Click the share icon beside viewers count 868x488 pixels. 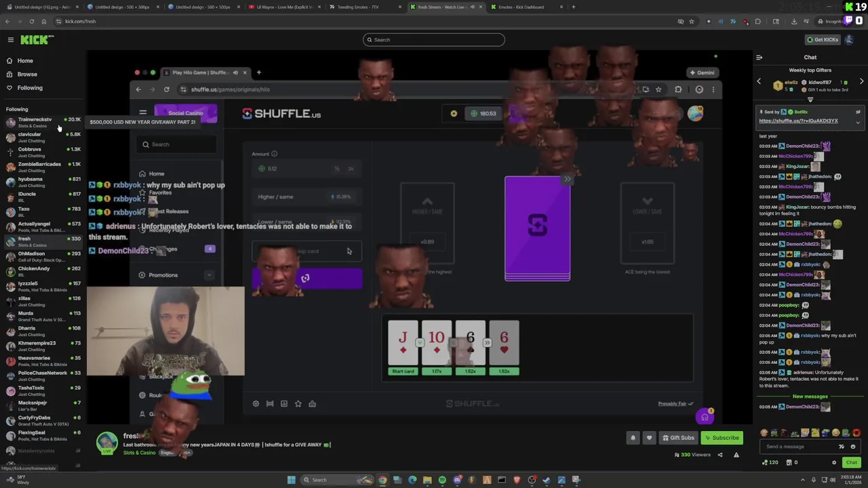tap(720, 455)
